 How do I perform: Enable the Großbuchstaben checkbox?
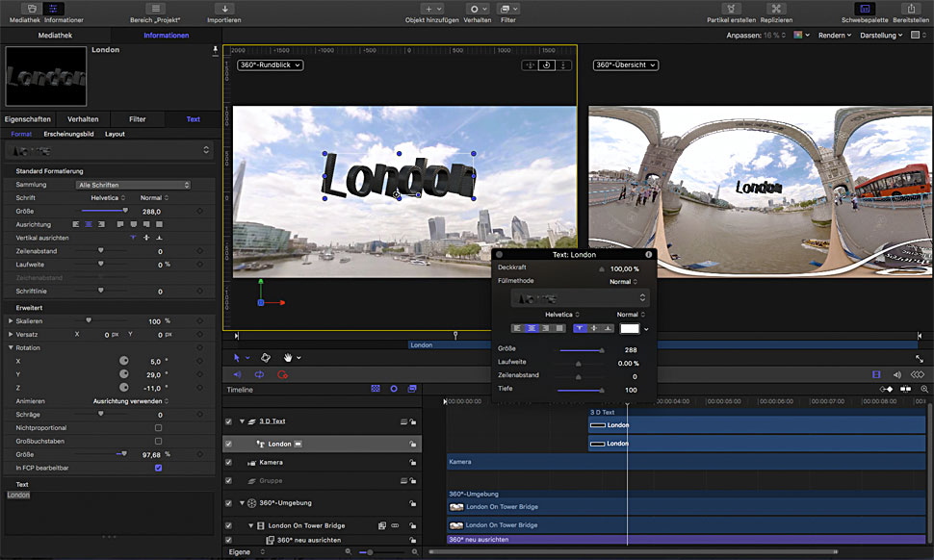pyautogui.click(x=159, y=442)
